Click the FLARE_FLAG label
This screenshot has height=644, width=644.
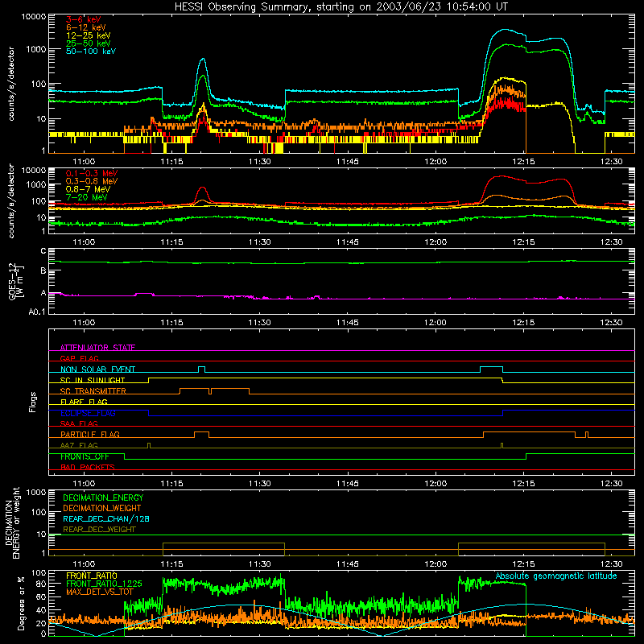click(x=84, y=402)
